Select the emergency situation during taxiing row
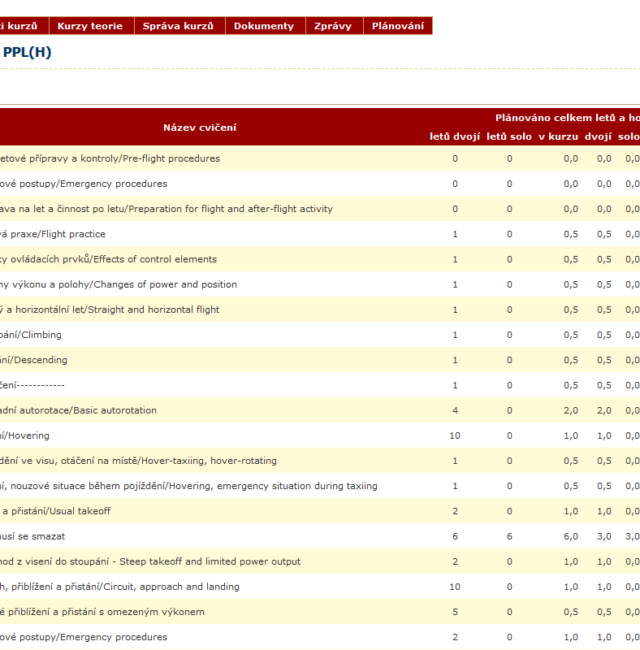The height and width of the screenshot is (650, 640). pyautogui.click(x=320, y=486)
